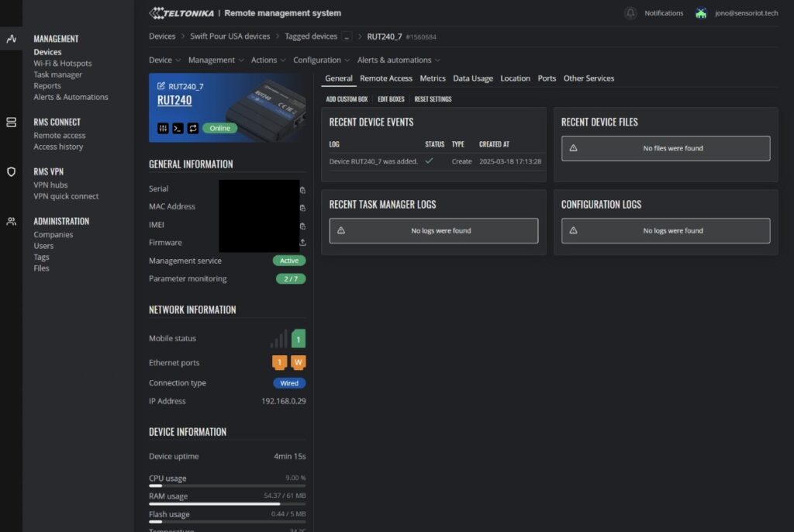Open RMS Connect icon in left rail

pyautogui.click(x=11, y=122)
